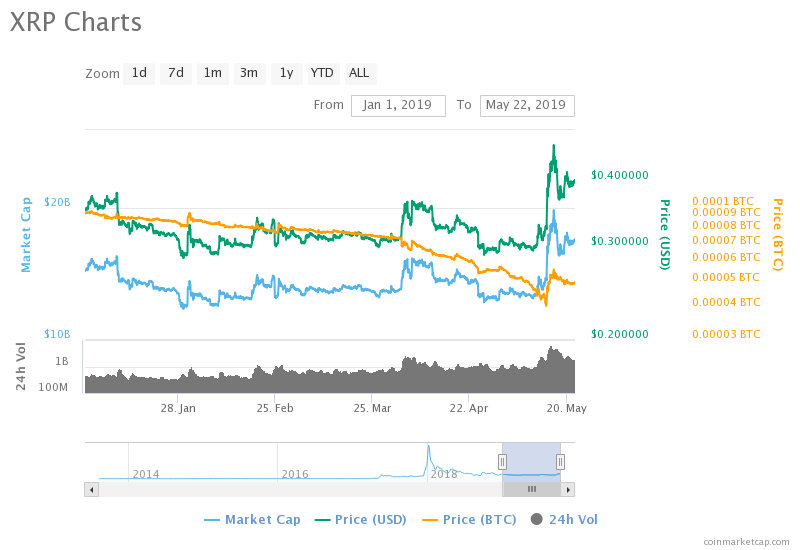Click the 0.00005 BTC axis label
800x550 pixels.
726,278
